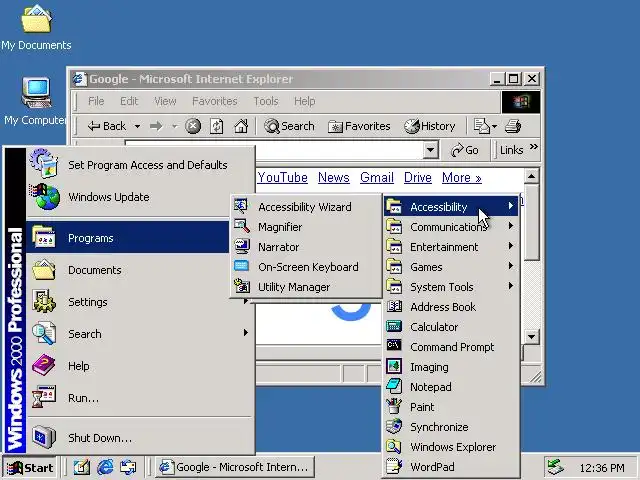Expand the Entertainment submenu
This screenshot has width=640, height=480.
click(x=451, y=247)
